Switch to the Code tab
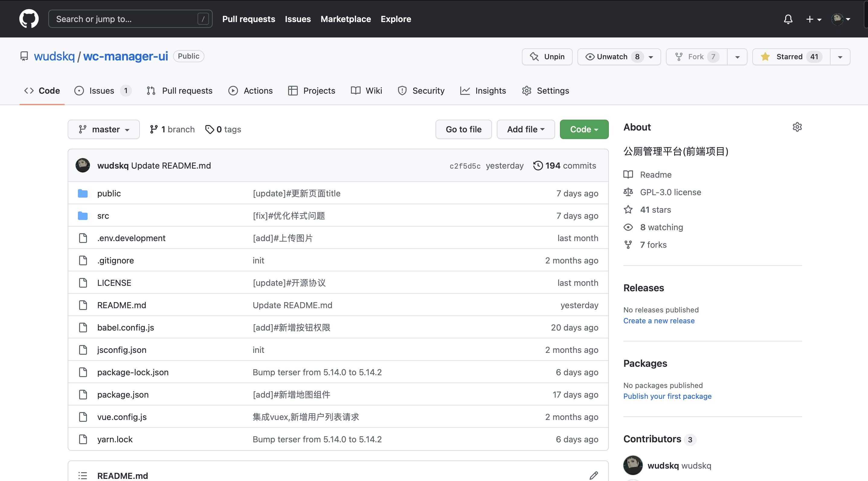The image size is (868, 481). coord(42,91)
